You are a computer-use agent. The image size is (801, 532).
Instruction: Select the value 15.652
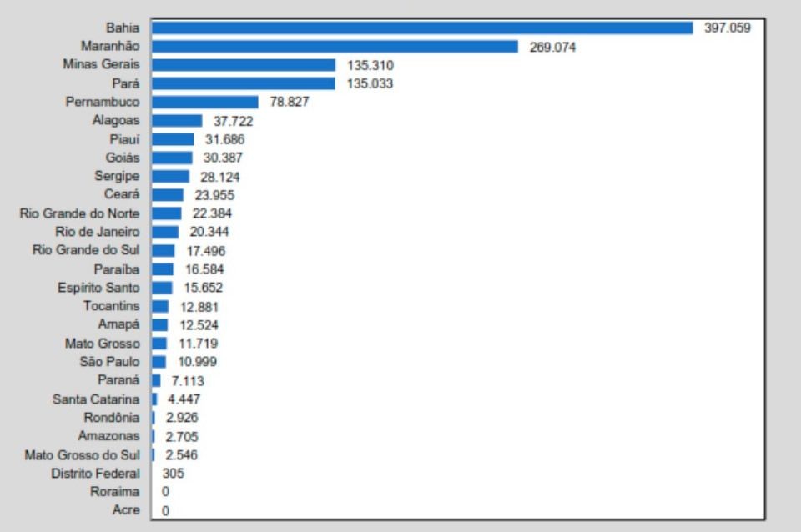204,288
